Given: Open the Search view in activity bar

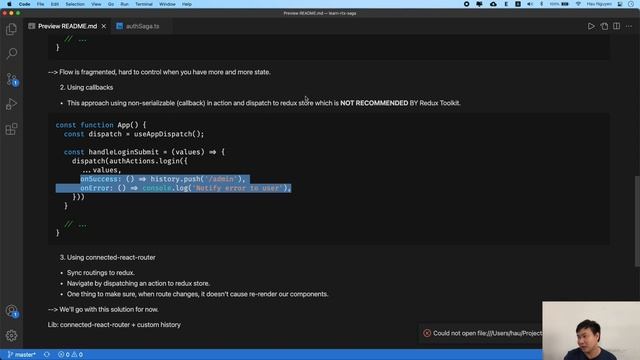Looking at the screenshot, I should tap(11, 53).
